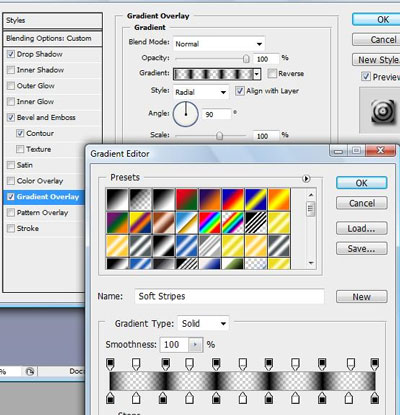Pick the chrome gradient preset
The width and height of the screenshot is (400, 415).
pos(187,223)
